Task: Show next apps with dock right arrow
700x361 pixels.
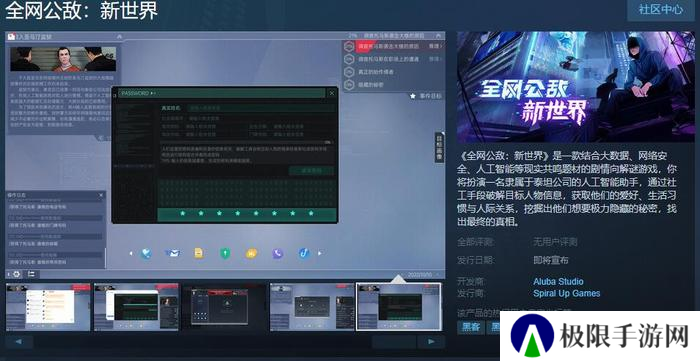Action: click(320, 253)
